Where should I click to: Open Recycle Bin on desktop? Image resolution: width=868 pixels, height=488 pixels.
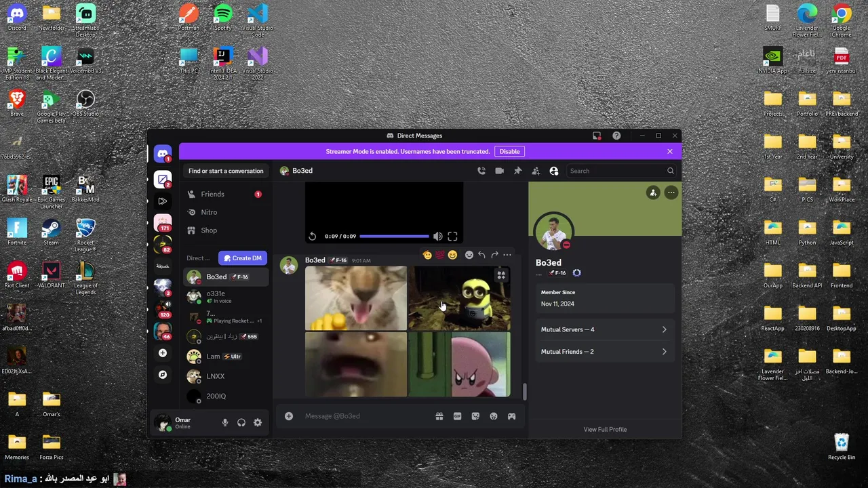tap(842, 447)
